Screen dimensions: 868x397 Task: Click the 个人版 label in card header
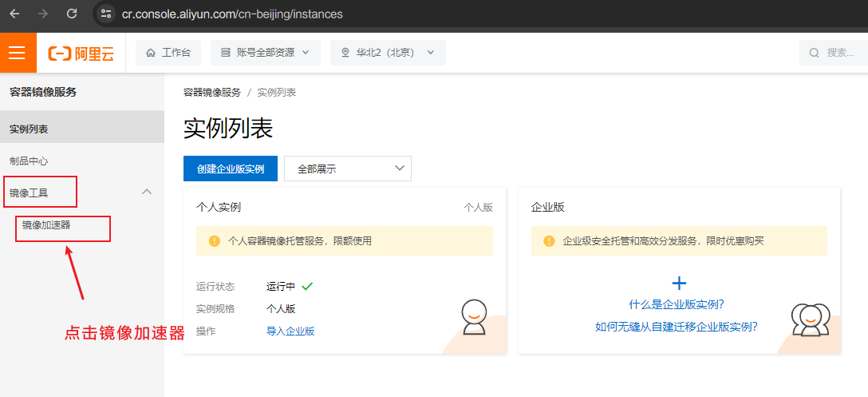tap(479, 208)
